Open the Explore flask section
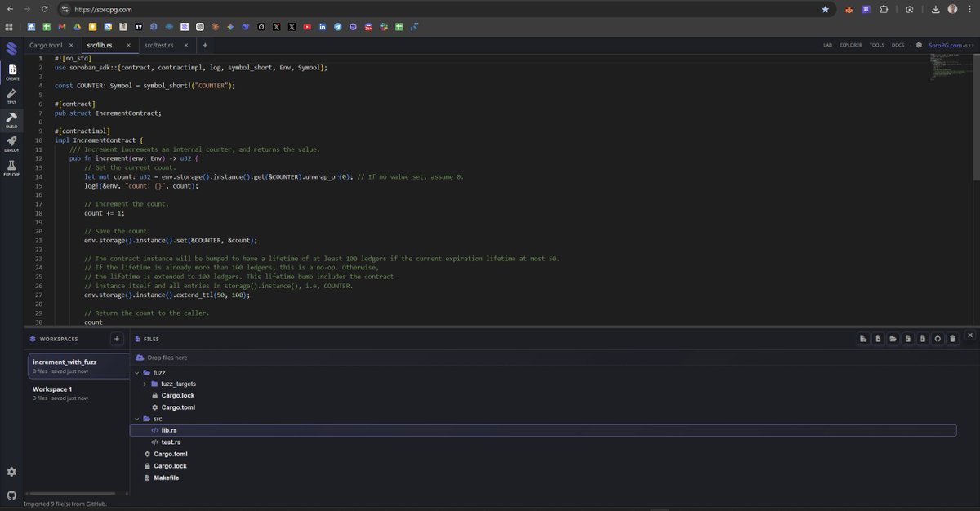 click(x=12, y=168)
